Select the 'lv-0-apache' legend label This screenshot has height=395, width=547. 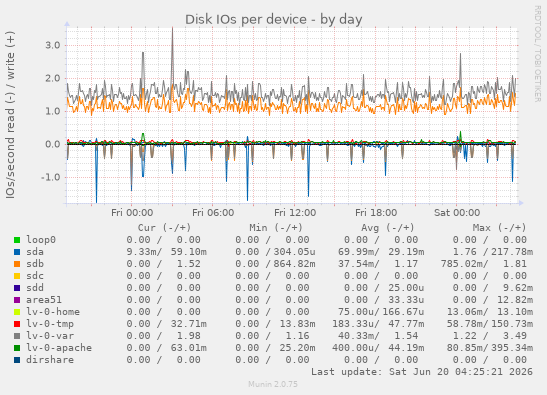coord(59,348)
